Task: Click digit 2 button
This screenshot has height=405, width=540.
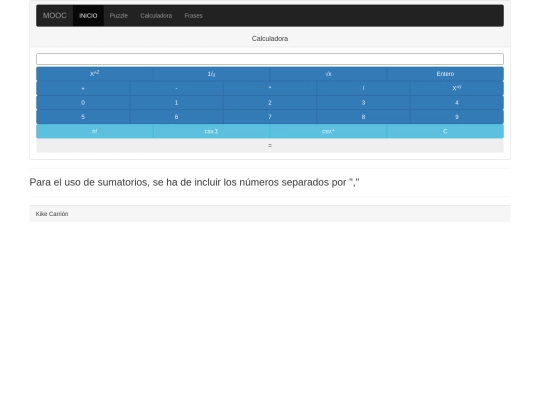Action: 270,103
